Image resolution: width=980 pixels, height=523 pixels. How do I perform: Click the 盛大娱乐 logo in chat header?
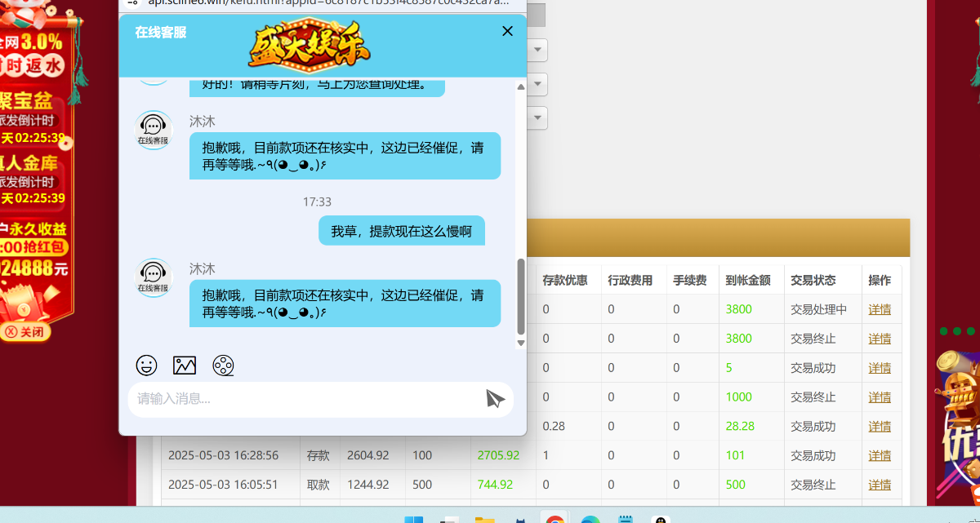[x=309, y=47]
